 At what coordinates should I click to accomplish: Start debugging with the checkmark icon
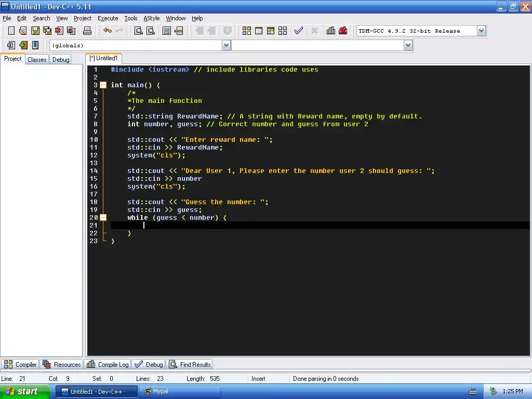(x=299, y=31)
